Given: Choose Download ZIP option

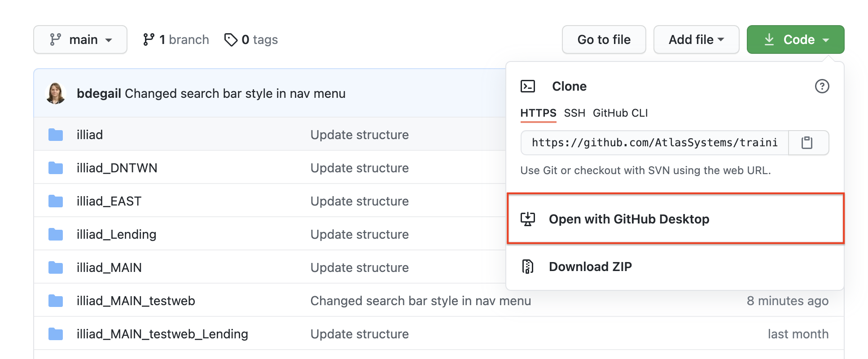Looking at the screenshot, I should pyautogui.click(x=590, y=267).
